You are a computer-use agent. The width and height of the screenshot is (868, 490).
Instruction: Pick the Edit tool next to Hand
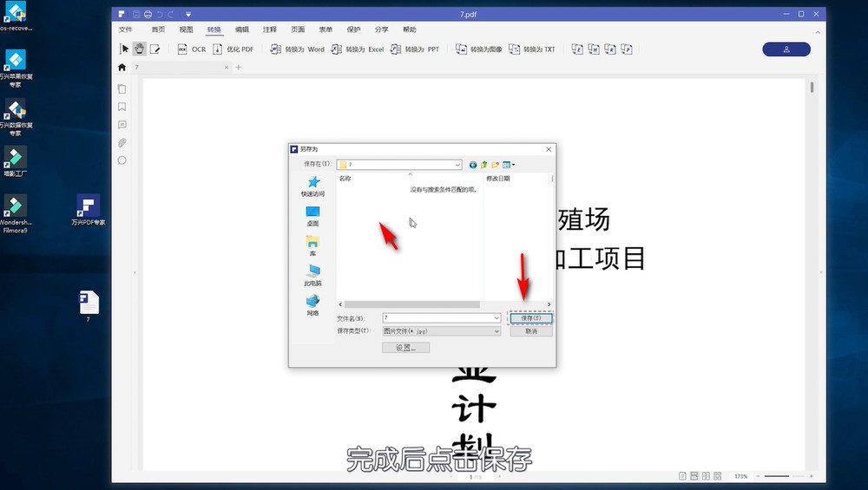click(x=155, y=49)
